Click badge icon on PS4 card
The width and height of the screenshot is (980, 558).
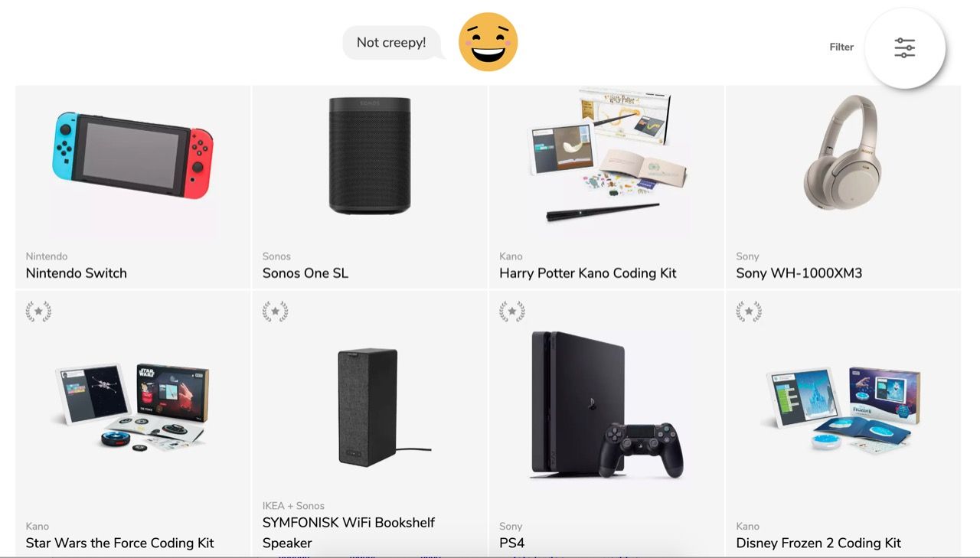coord(512,311)
